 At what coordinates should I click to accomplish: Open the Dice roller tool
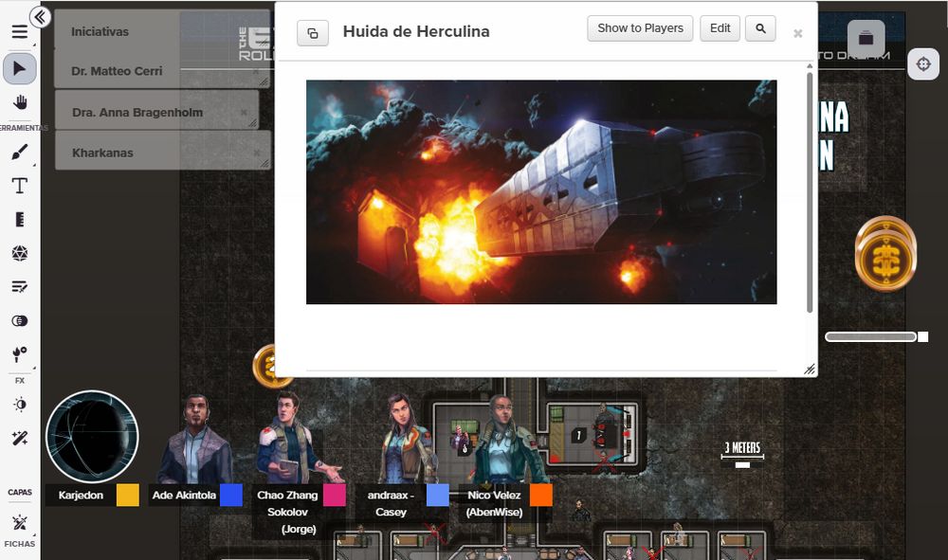[x=19, y=253]
